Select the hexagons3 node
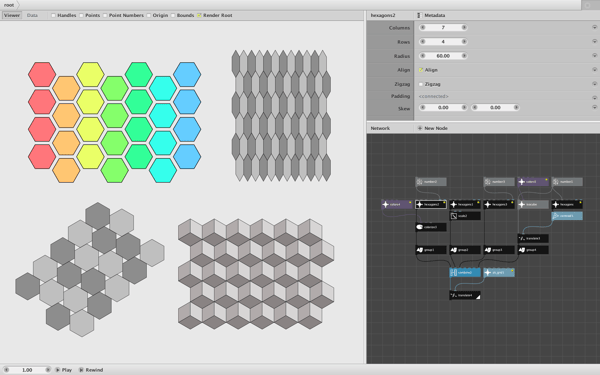 (499, 204)
